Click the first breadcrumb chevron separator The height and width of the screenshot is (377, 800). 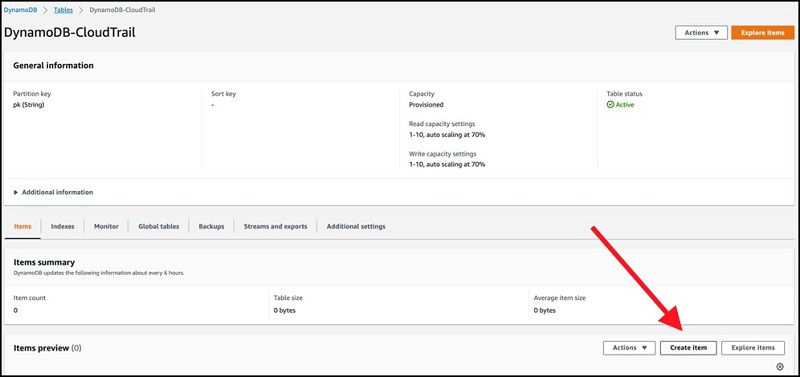[45, 10]
